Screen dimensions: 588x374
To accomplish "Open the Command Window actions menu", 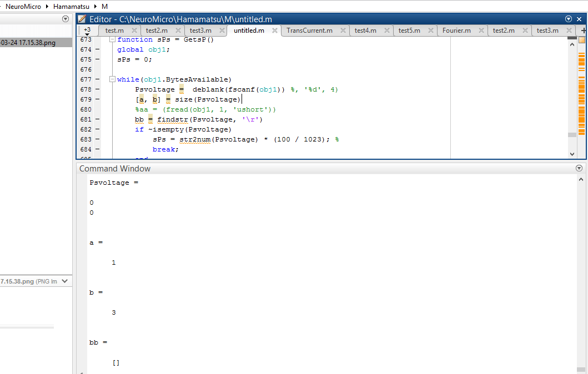I will pos(579,168).
